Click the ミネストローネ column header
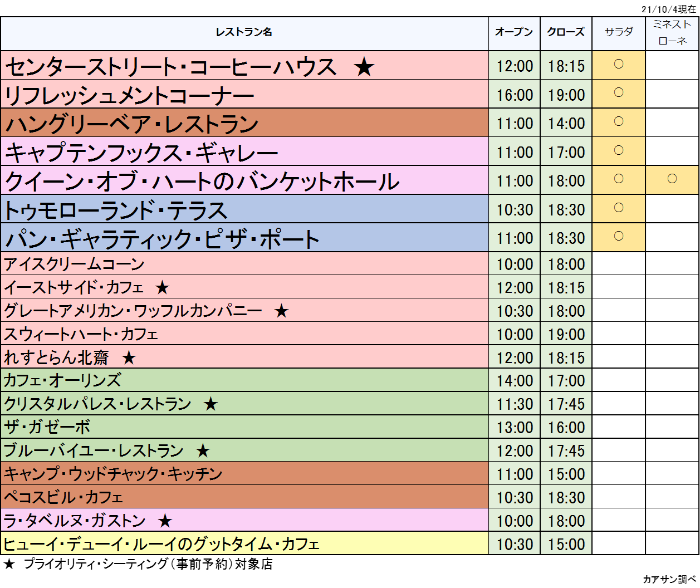700x588 pixels. (x=672, y=33)
